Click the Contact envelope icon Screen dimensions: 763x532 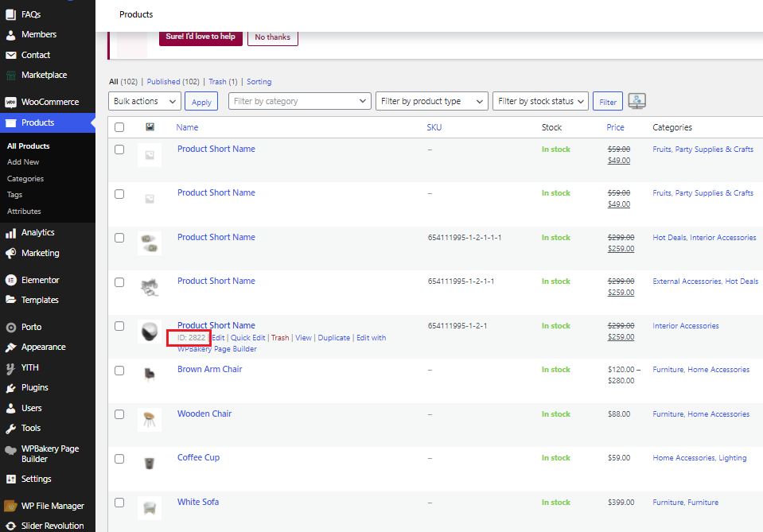click(10, 55)
